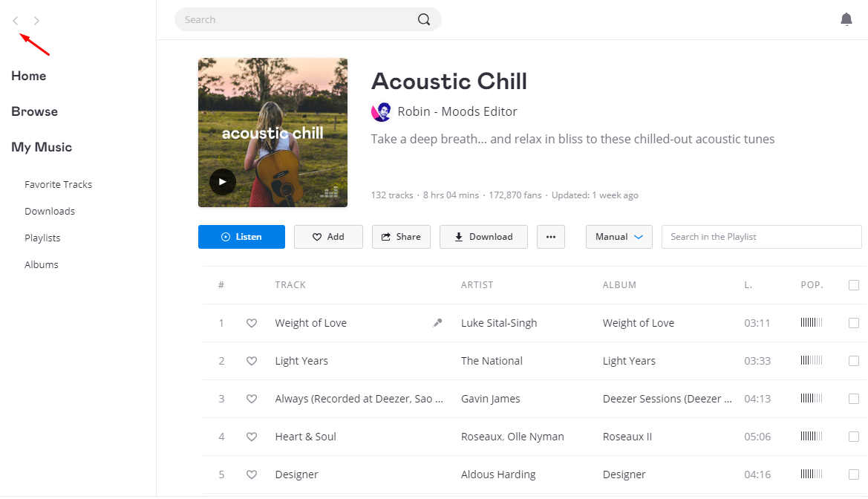
Task: Like the track Designer with its heart
Action: click(x=251, y=474)
